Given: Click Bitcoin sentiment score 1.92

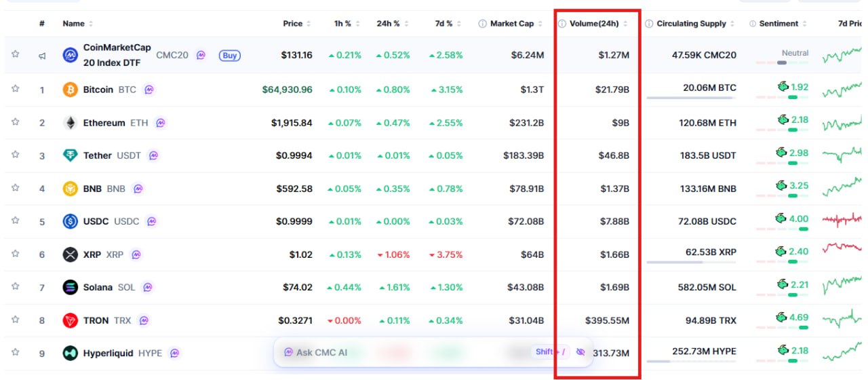Looking at the screenshot, I should point(800,87).
